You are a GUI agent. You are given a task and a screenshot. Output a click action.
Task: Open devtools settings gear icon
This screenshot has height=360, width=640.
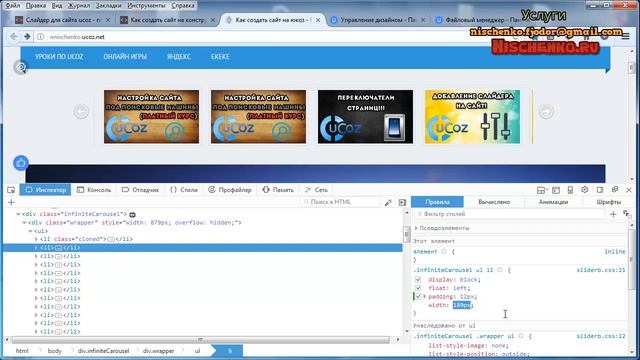click(x=584, y=190)
